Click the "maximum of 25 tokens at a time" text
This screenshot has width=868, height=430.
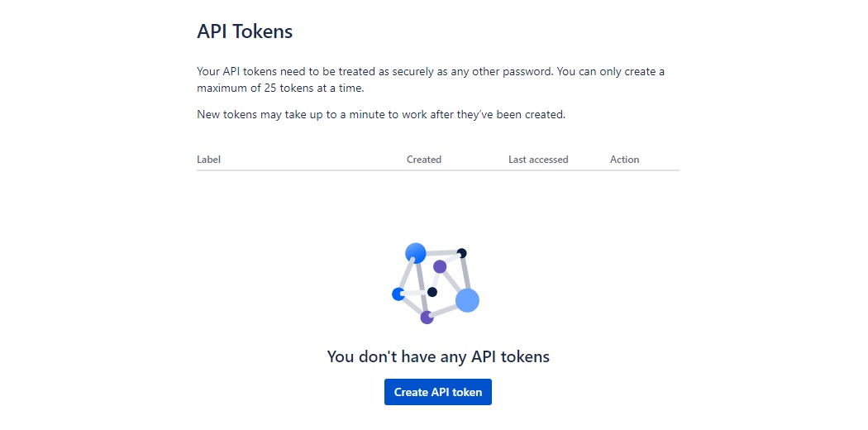click(279, 88)
